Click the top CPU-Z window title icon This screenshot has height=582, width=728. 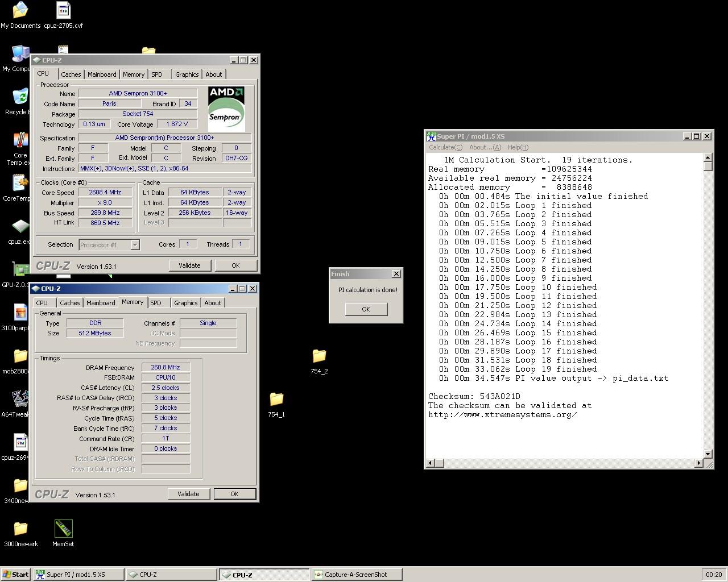pyautogui.click(x=36, y=60)
